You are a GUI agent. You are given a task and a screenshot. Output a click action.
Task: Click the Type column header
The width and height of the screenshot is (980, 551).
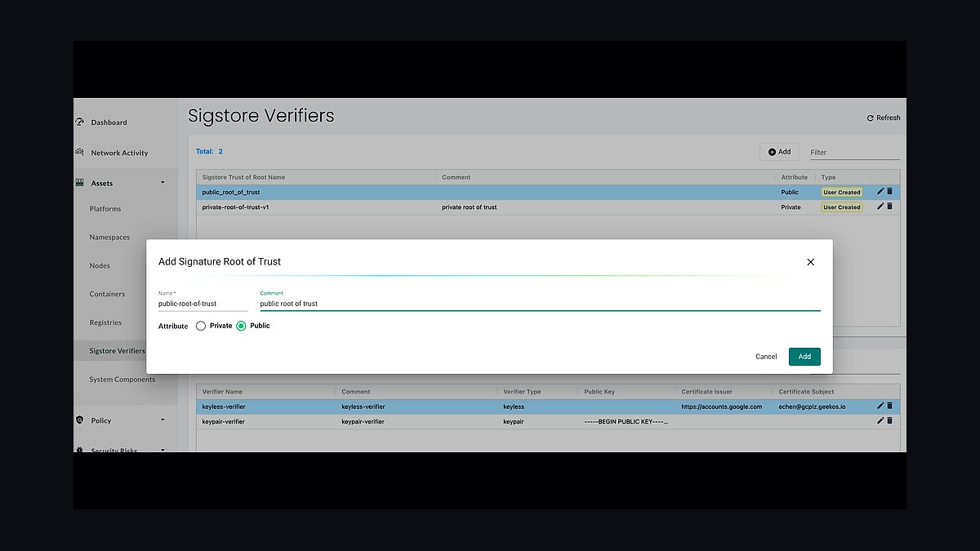pos(828,177)
